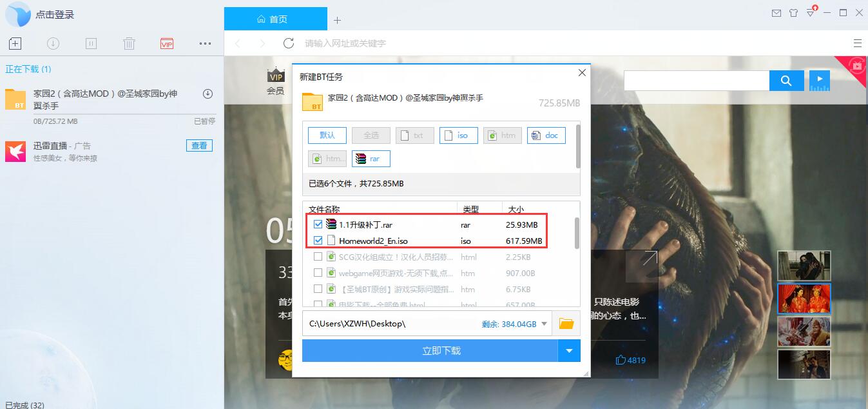Click the mail message icon in title bar
Image resolution: width=868 pixels, height=409 pixels.
pyautogui.click(x=776, y=13)
